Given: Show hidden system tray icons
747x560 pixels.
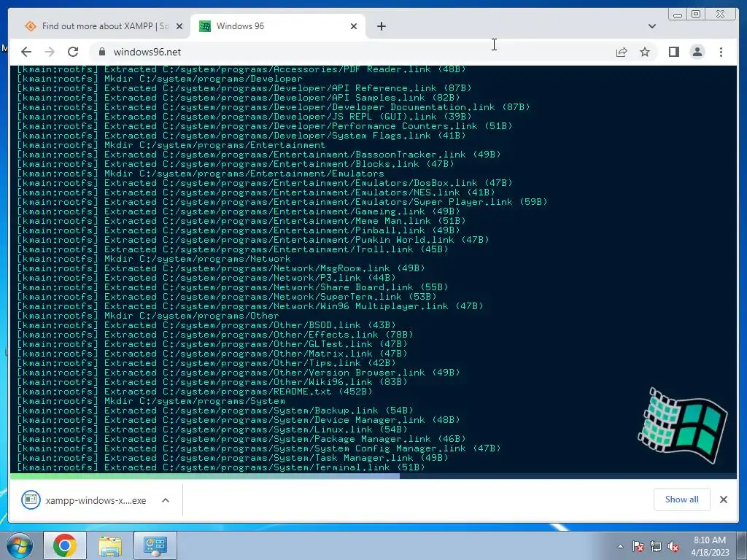Looking at the screenshot, I should [620, 546].
